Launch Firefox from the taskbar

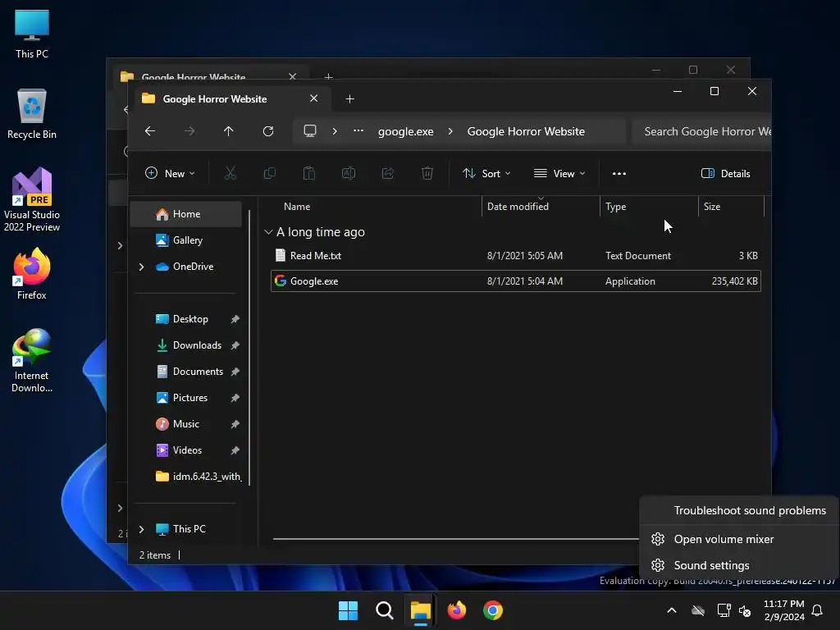tap(456, 610)
